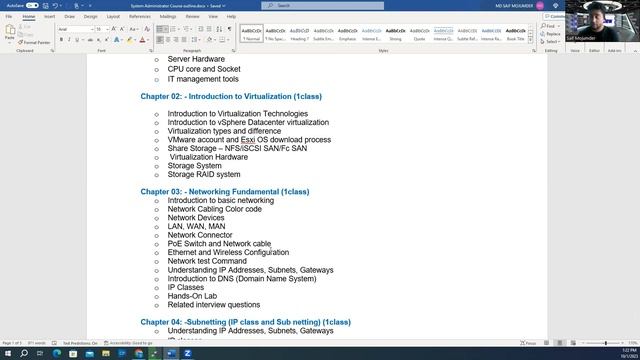640x360 pixels.
Task: Toggle Bold formatting
Action: 61,40
